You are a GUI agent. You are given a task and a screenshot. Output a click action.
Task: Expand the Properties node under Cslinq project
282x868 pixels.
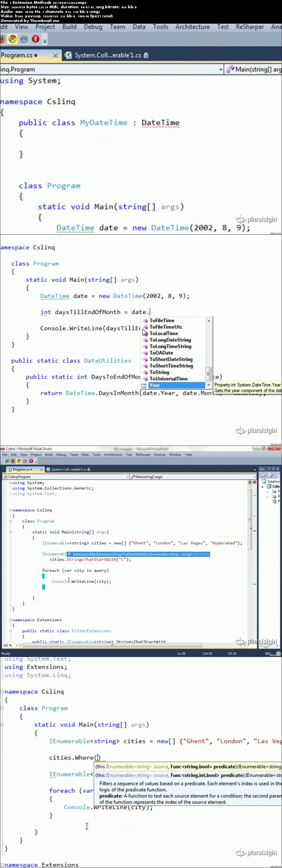pos(268,492)
